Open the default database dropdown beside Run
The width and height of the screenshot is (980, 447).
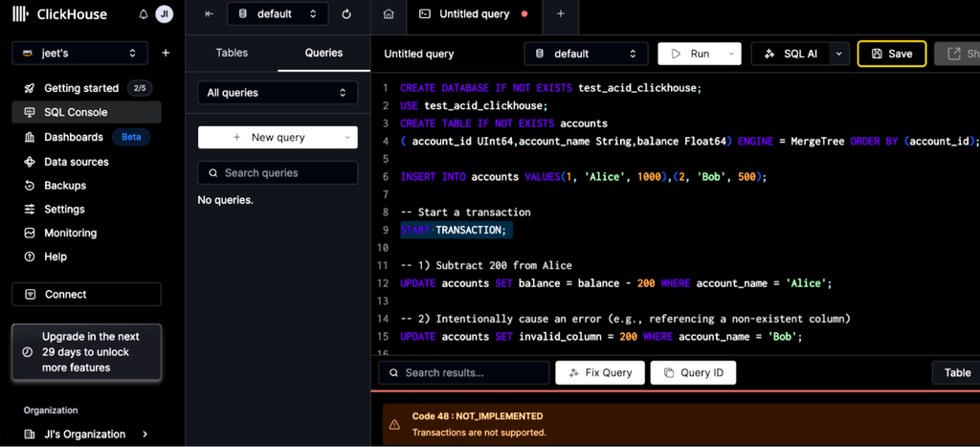coord(586,54)
